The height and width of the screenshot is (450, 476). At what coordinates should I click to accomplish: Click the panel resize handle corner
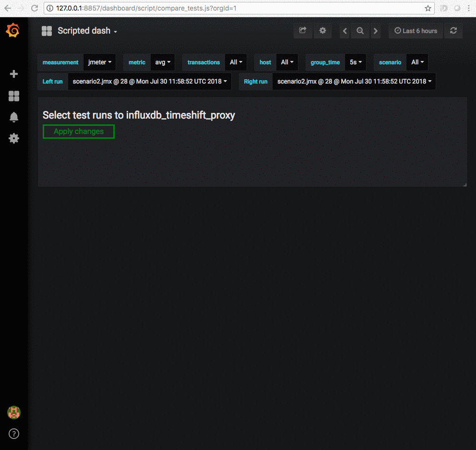(x=465, y=184)
